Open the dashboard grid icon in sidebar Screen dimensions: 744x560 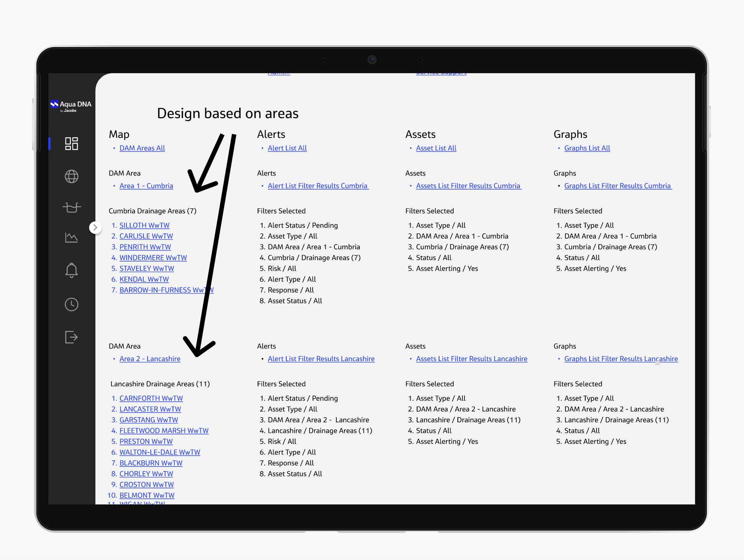tap(71, 144)
